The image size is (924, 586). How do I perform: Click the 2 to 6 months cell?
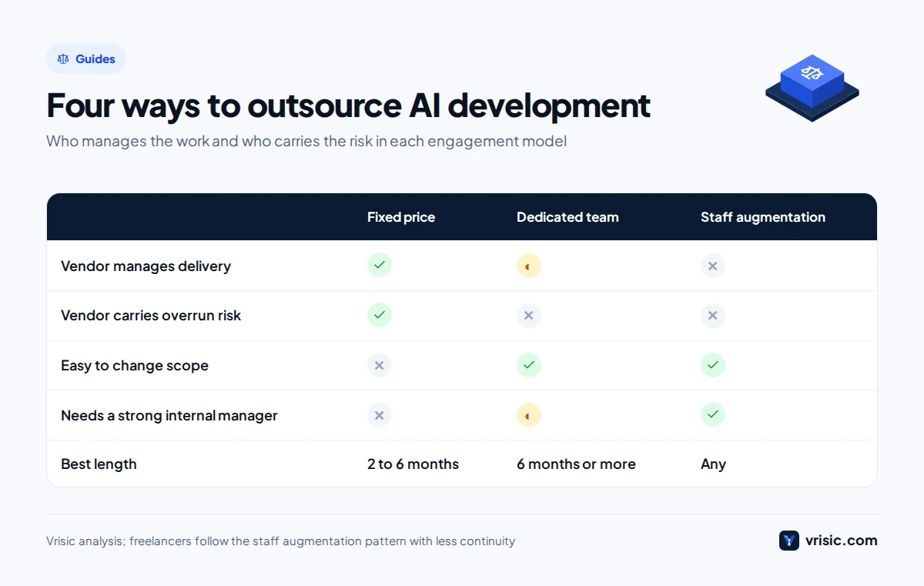click(413, 464)
